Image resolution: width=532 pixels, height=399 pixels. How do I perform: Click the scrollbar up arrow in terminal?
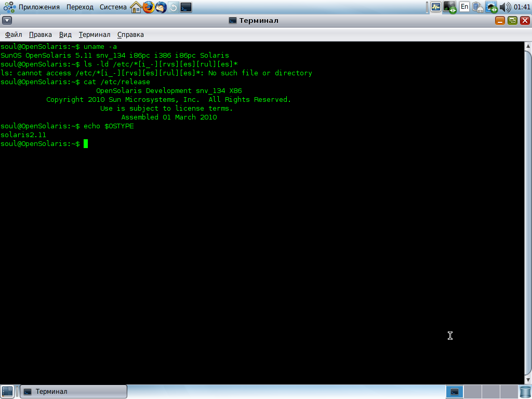[528, 46]
